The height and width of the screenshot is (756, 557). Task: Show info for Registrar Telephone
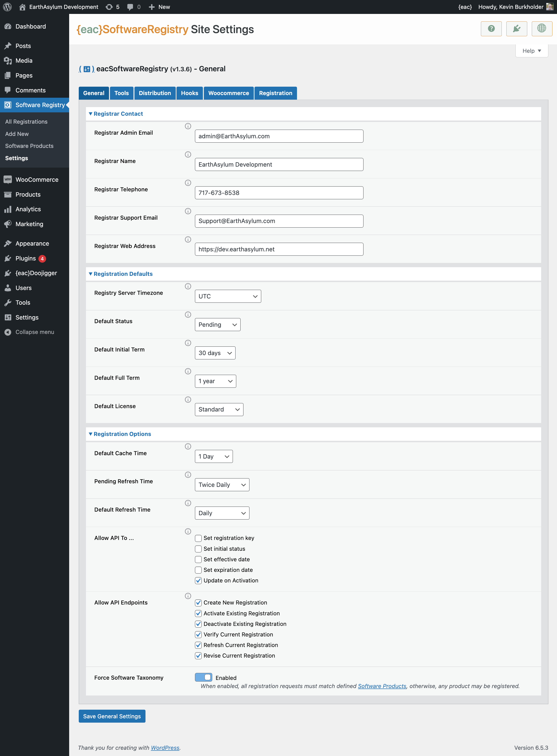click(x=188, y=183)
